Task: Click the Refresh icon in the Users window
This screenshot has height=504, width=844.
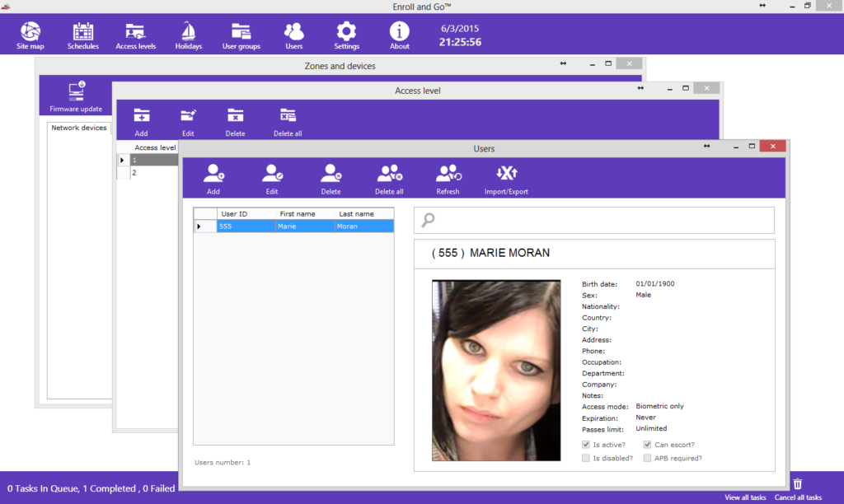Action: click(x=448, y=173)
